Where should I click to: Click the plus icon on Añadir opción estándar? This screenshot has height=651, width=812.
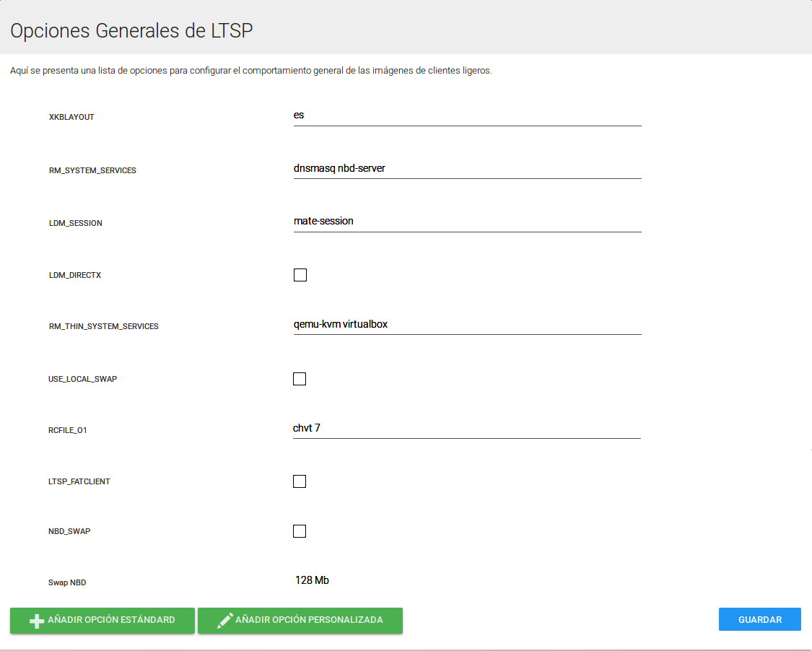pyautogui.click(x=37, y=621)
